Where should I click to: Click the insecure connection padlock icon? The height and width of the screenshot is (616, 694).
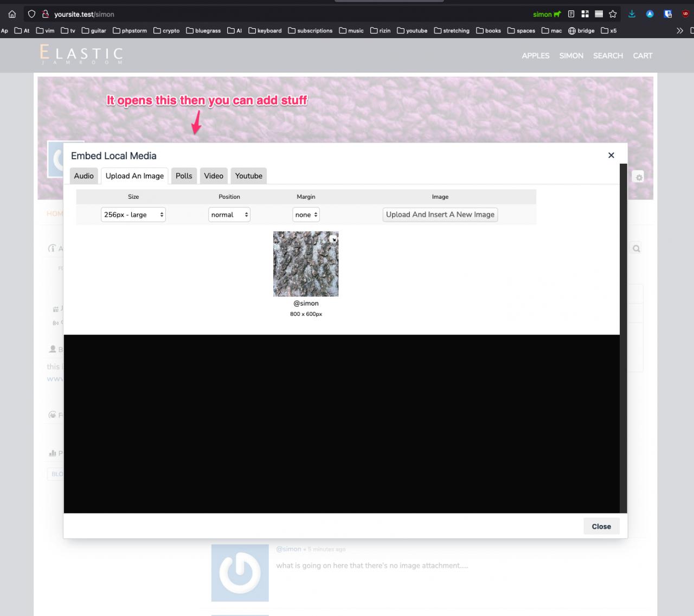(46, 15)
